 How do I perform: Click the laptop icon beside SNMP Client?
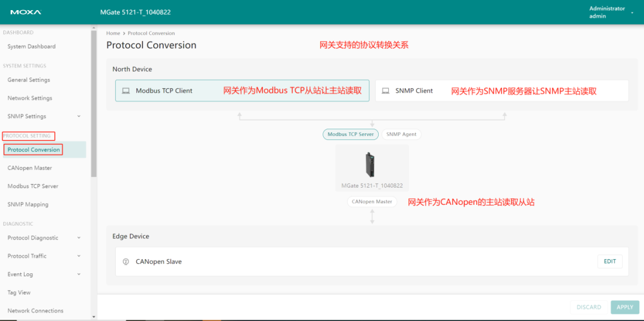tap(385, 91)
